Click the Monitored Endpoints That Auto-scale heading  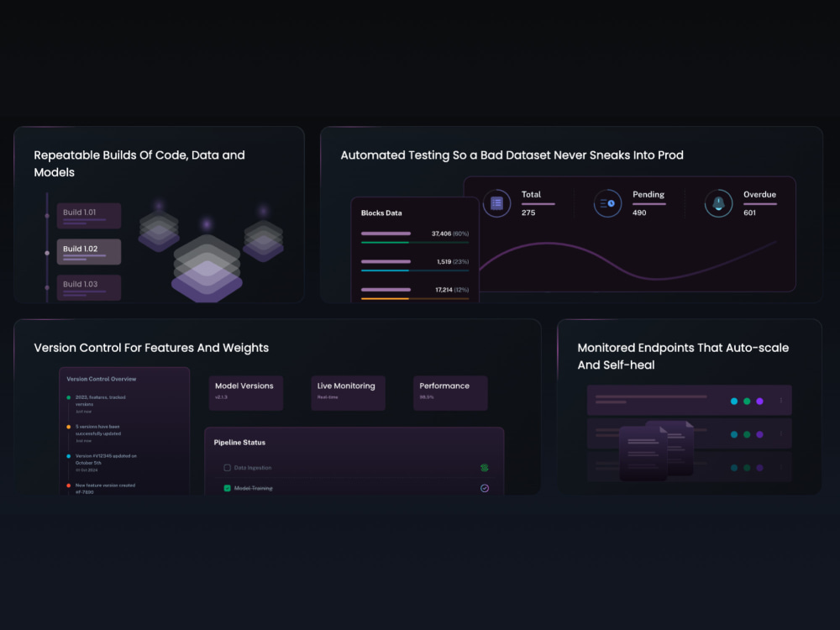(x=683, y=356)
